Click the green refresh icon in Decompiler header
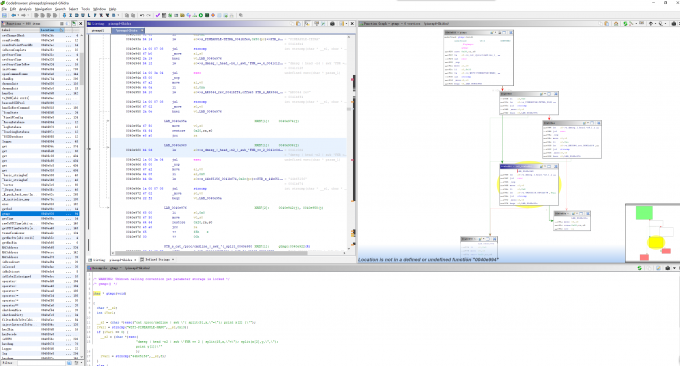Screen dimensions: 680x366 coord(640,268)
